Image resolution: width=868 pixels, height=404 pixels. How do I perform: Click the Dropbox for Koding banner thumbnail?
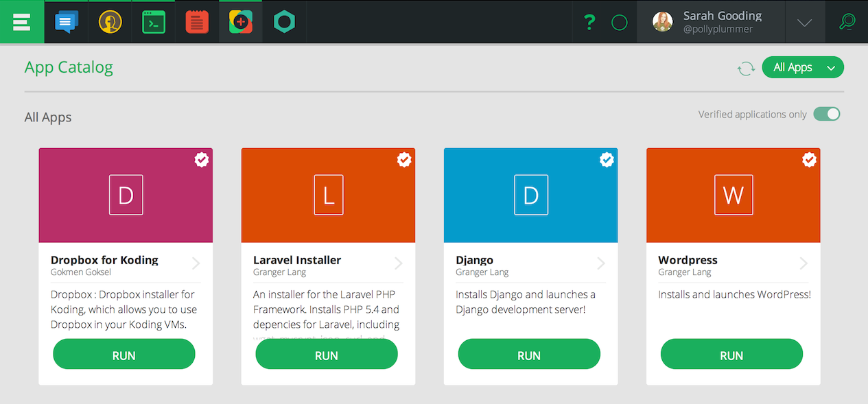[x=126, y=195]
